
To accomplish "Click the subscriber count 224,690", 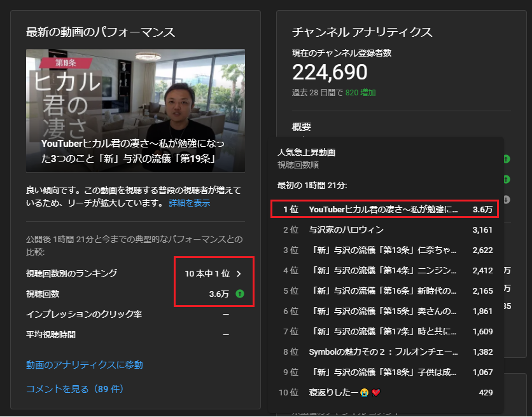I will tap(330, 72).
